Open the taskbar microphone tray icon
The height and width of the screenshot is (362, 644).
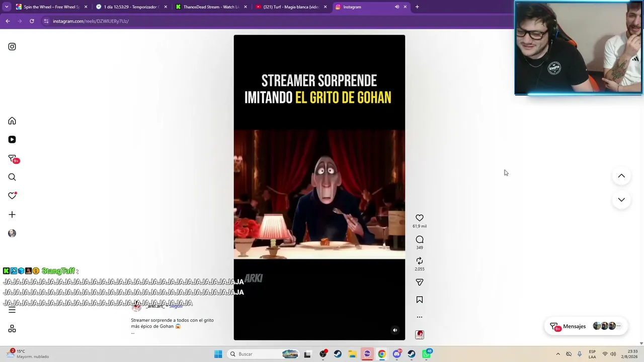[580, 354]
